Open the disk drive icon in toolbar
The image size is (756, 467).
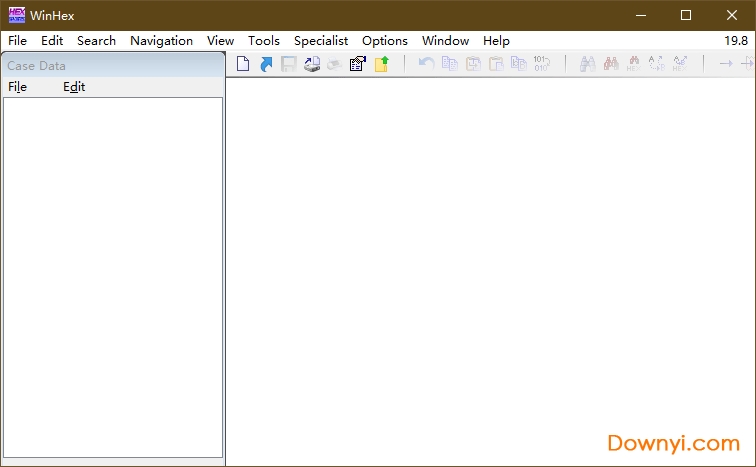pyautogui.click(x=312, y=64)
